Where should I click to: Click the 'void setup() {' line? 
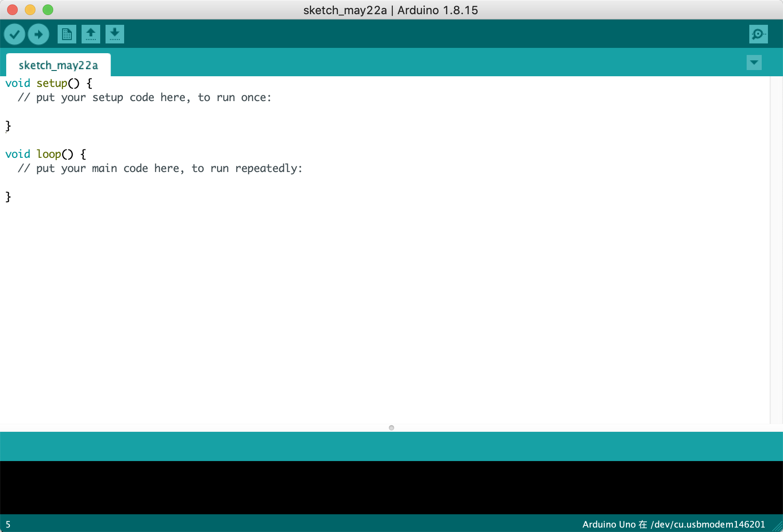[x=49, y=83]
